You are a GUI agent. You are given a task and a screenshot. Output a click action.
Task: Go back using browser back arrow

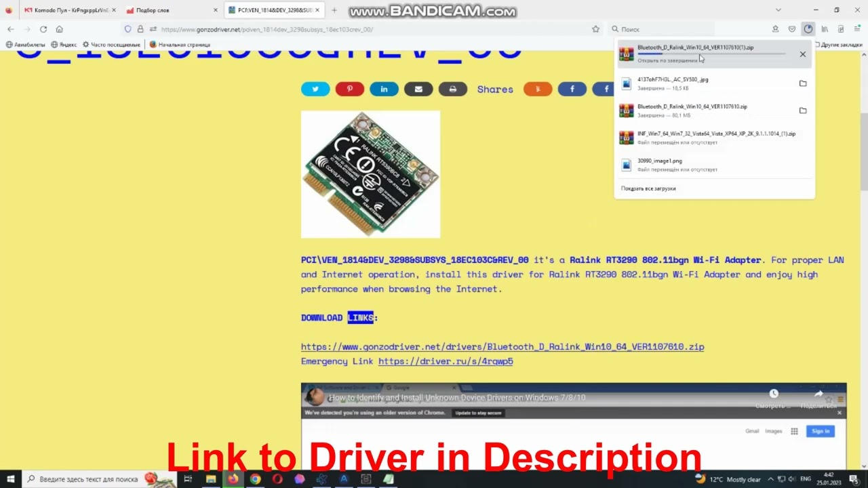[x=10, y=29]
